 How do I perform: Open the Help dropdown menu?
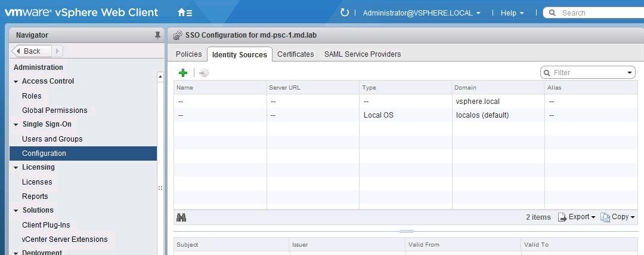[x=512, y=13]
